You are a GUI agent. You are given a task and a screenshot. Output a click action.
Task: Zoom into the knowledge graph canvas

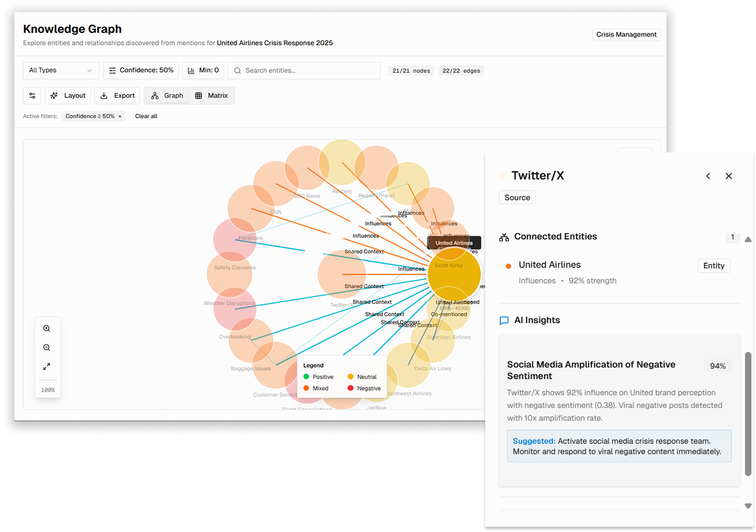click(47, 328)
